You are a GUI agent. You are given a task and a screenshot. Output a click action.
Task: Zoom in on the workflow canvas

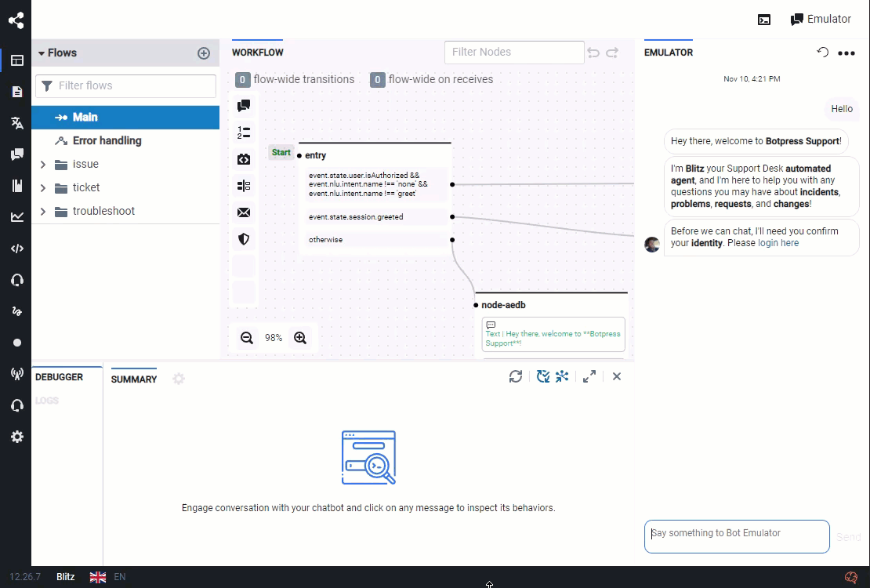[299, 337]
